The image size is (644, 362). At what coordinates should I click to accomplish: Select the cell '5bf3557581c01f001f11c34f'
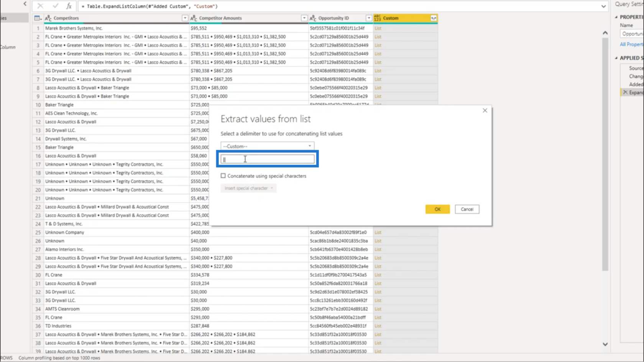341,28
